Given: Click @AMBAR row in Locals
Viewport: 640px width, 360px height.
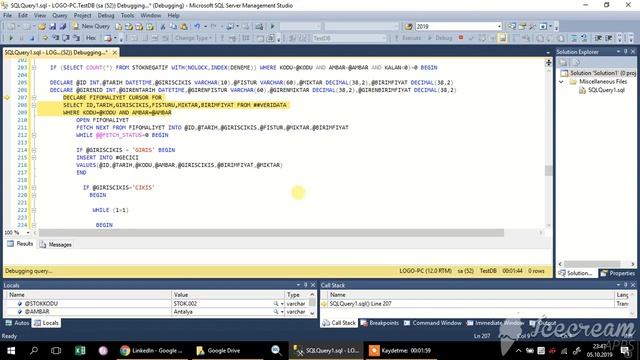Looking at the screenshot, I should pos(160,312).
